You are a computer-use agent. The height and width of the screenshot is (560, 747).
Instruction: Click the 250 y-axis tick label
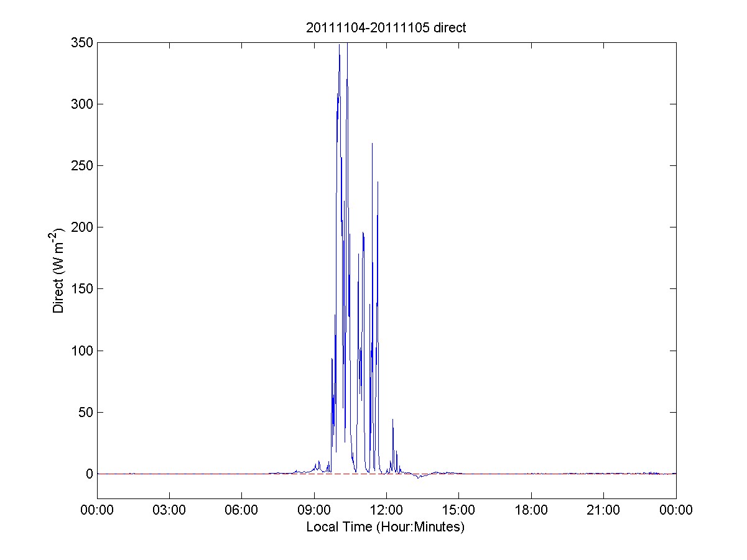pos(83,165)
